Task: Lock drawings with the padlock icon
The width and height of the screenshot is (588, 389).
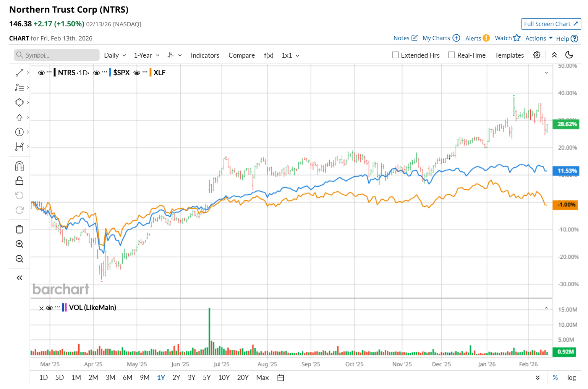Action: pyautogui.click(x=19, y=181)
